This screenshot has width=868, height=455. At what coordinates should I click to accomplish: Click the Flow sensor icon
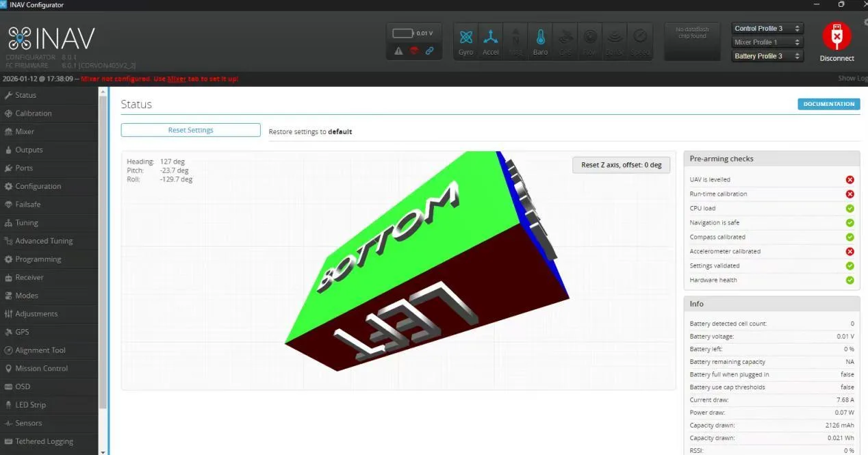(x=589, y=41)
